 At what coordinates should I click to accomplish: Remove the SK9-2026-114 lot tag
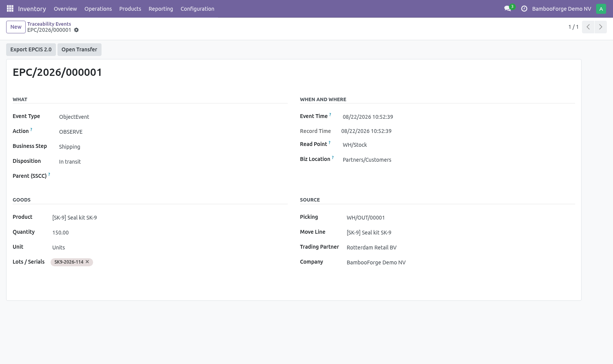87,262
